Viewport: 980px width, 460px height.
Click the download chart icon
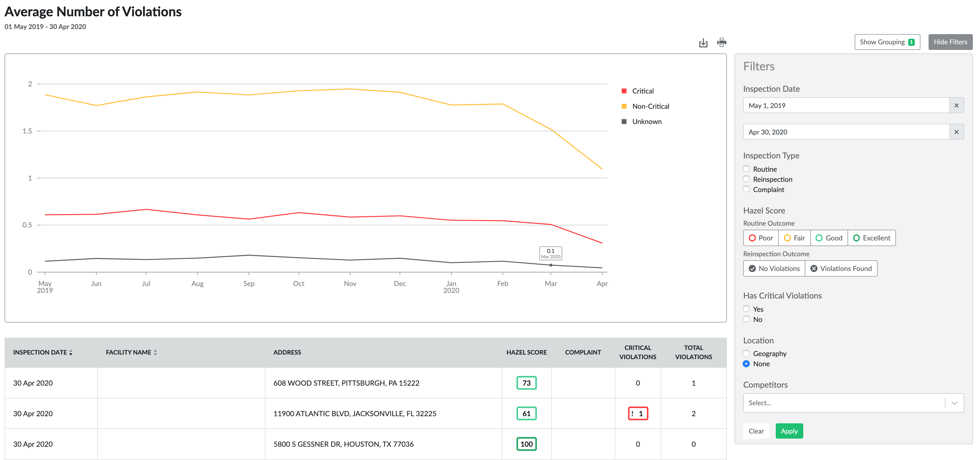point(703,43)
